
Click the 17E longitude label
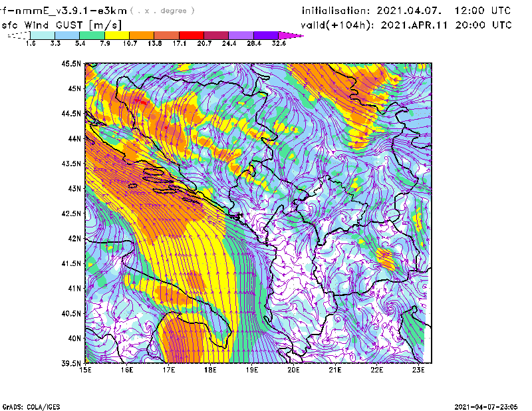pos(169,370)
